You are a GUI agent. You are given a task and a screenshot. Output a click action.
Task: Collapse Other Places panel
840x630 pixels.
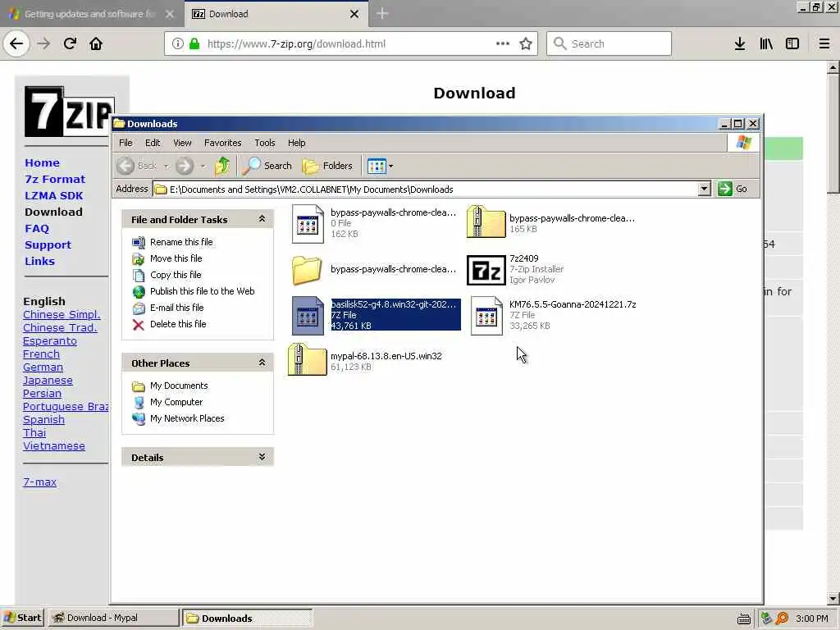262,362
